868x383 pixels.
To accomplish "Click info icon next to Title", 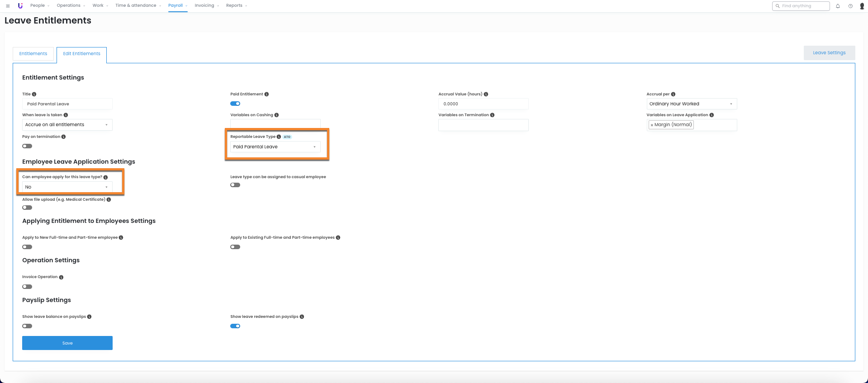I will point(34,94).
